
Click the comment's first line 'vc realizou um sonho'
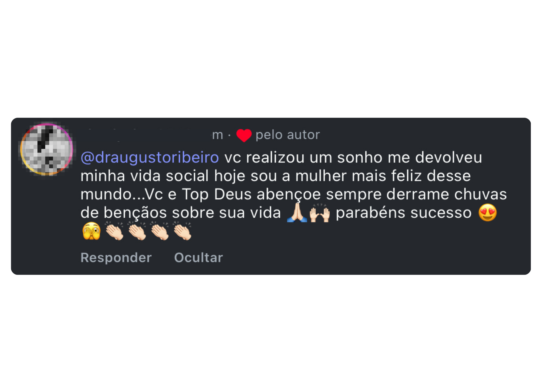point(303,158)
